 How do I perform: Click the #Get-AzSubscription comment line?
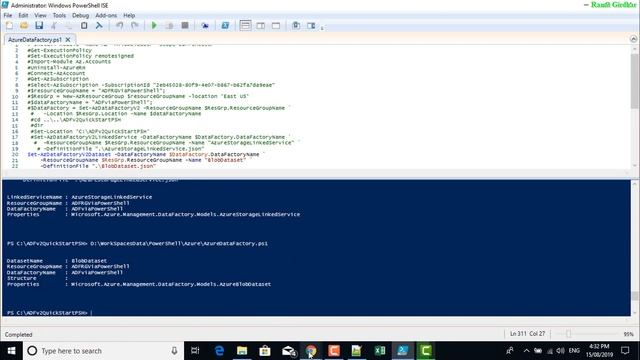58,79
